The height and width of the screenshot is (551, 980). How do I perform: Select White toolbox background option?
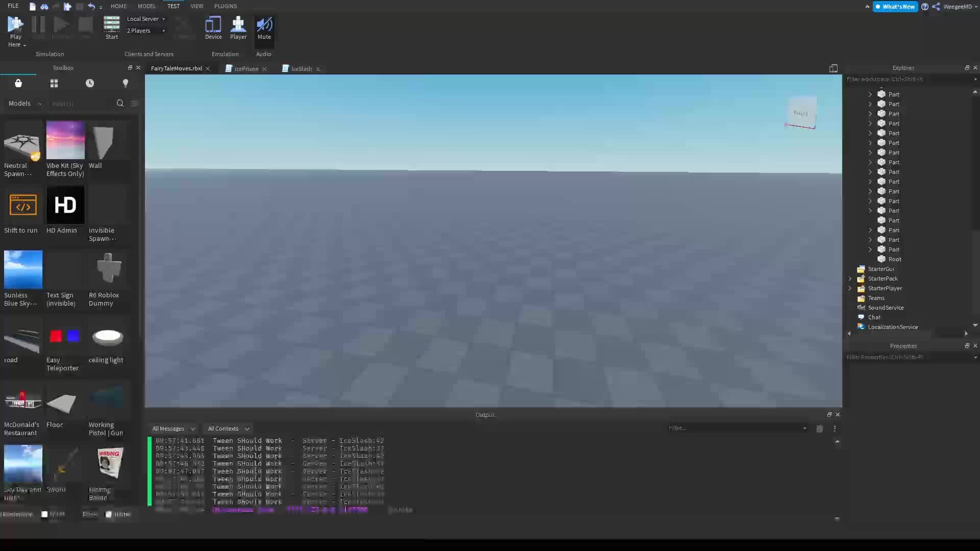pos(45,514)
